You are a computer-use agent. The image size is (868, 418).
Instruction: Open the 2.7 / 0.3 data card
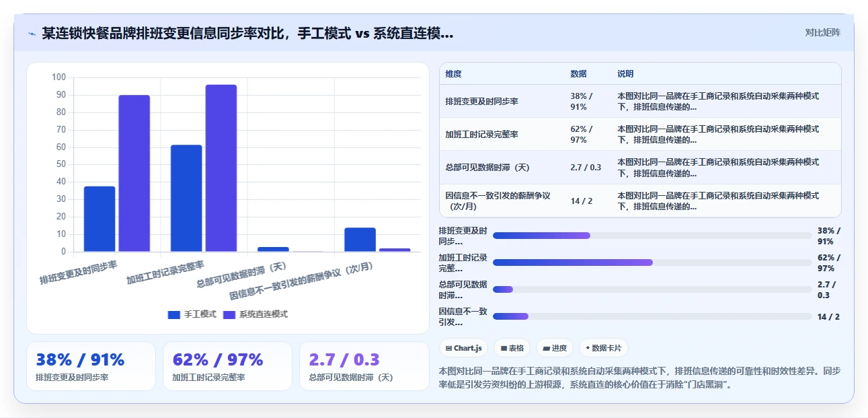click(364, 366)
